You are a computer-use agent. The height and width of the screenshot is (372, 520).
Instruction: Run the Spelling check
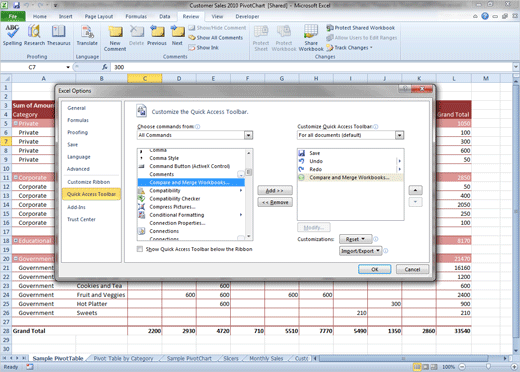(12, 35)
